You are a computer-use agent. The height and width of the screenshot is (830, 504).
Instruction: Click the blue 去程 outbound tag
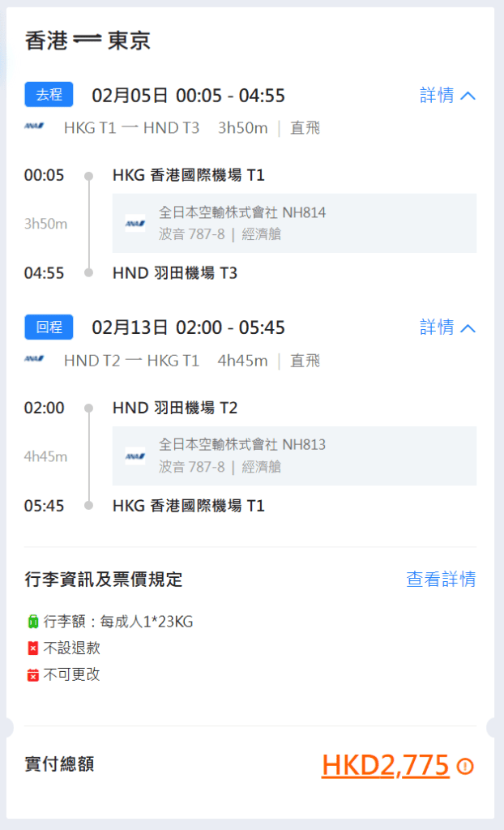tap(49, 95)
